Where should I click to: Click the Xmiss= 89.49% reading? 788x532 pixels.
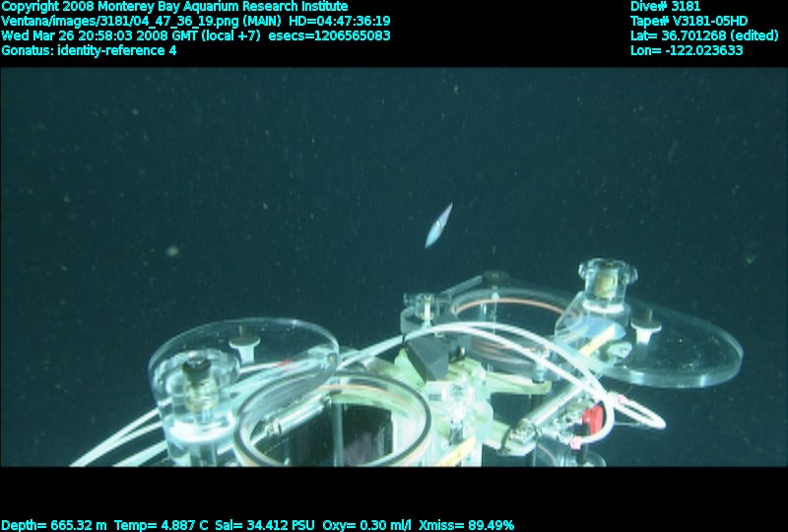tap(471, 525)
